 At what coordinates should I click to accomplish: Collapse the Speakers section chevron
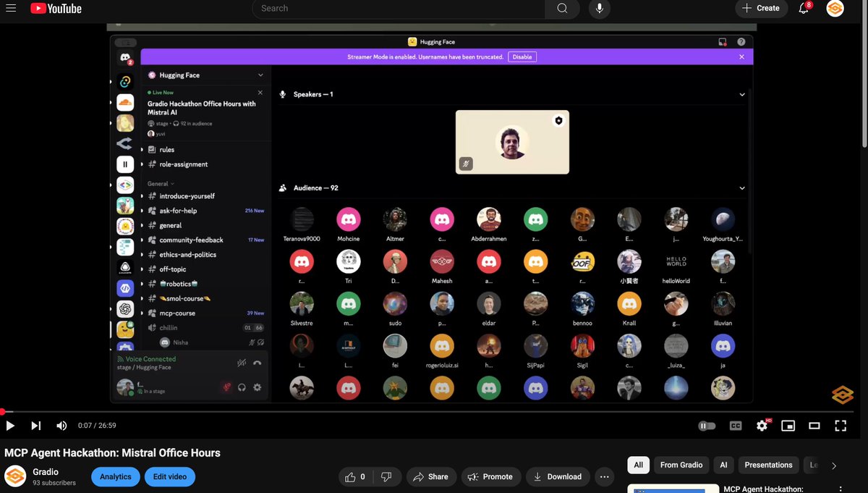[741, 94]
